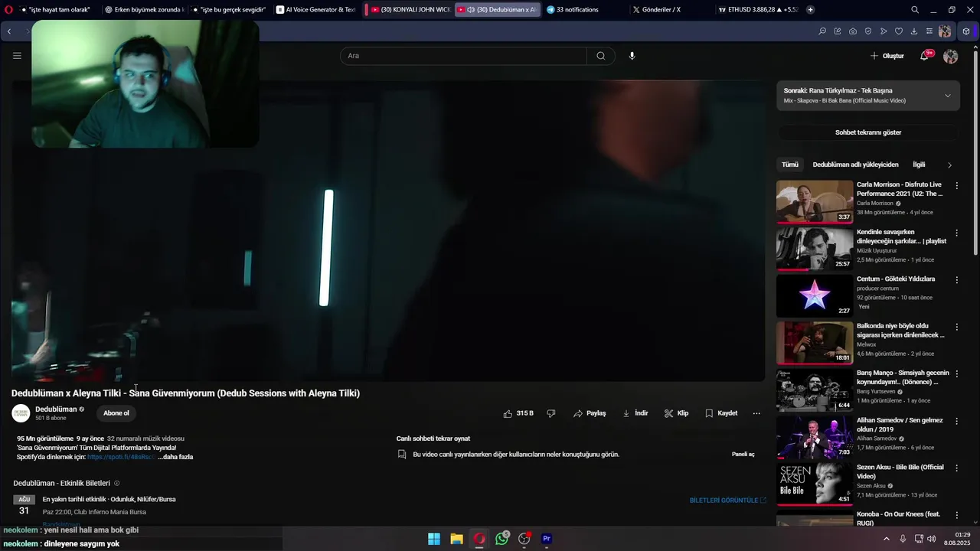The height and width of the screenshot is (551, 980).
Task: Open the Spotify spoti.fi link in description
Action: click(121, 457)
